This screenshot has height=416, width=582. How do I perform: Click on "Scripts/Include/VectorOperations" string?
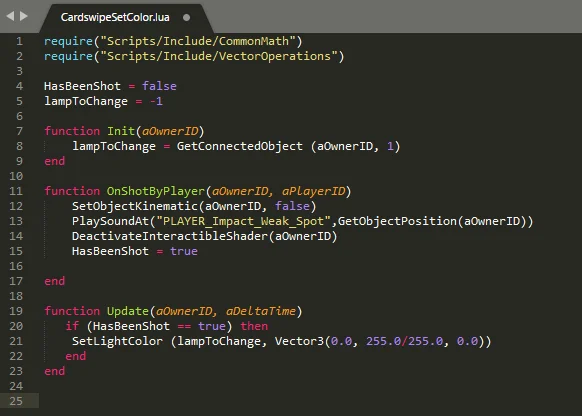pos(219,56)
